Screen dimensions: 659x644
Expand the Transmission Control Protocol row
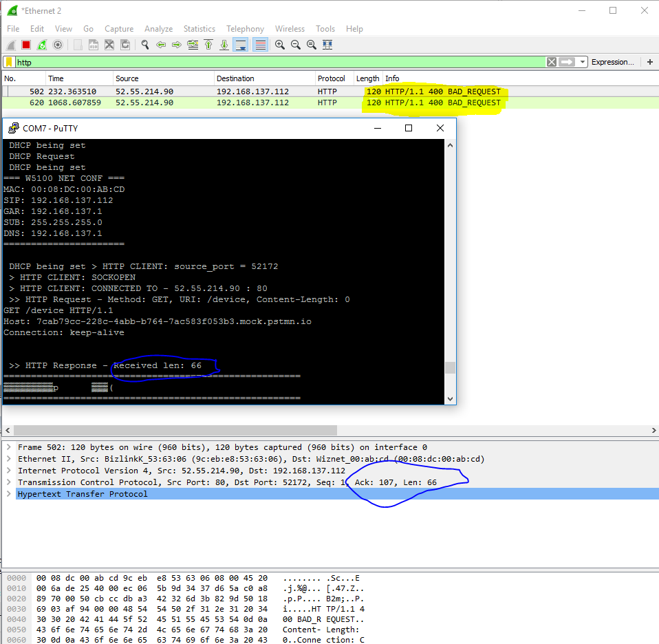(9, 482)
